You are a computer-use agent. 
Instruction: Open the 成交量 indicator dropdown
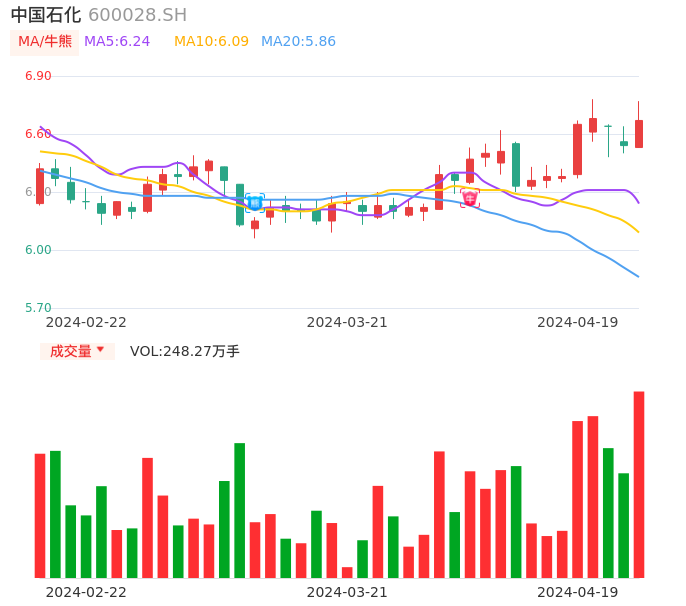pos(77,351)
